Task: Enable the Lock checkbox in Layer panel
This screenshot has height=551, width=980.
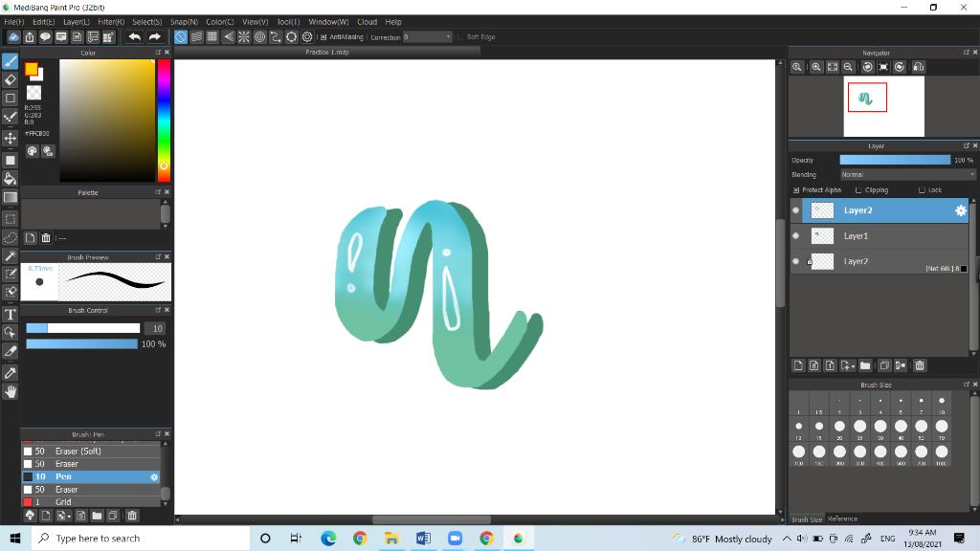Action: pos(922,190)
